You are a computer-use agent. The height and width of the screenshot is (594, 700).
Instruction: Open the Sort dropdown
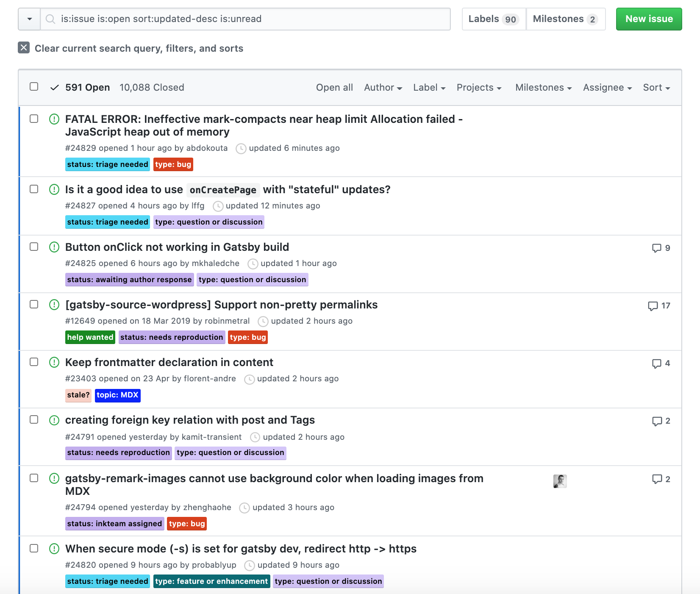click(x=656, y=88)
